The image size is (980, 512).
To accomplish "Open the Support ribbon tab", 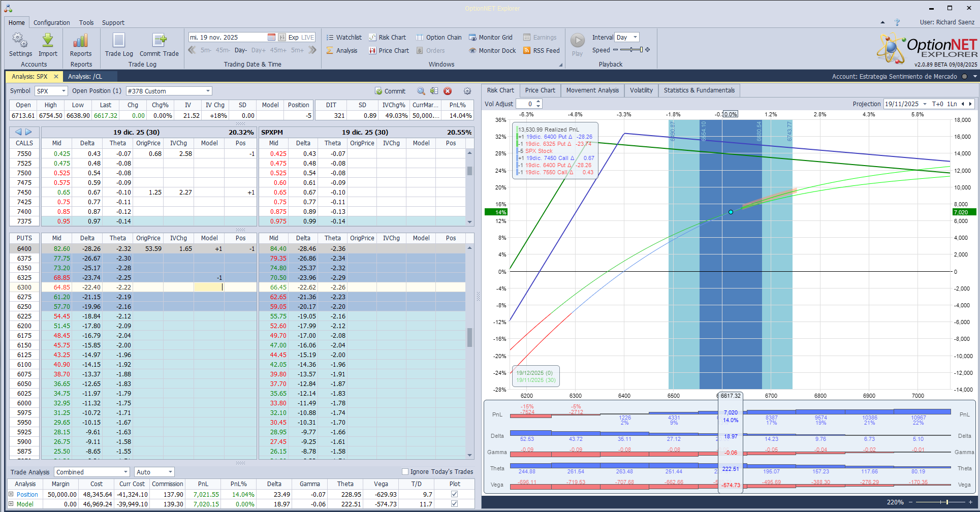I will pos(113,22).
